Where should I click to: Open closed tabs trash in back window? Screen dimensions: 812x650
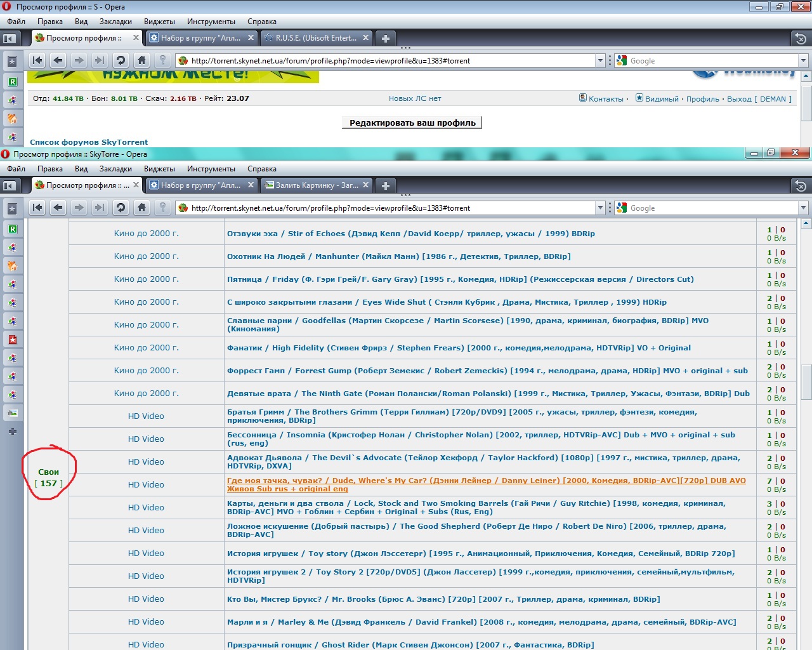tap(801, 38)
